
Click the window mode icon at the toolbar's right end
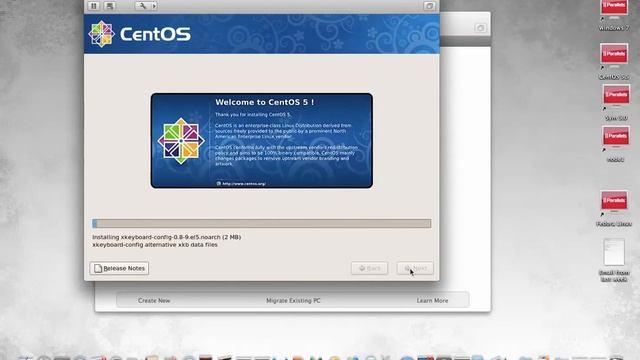429,6
